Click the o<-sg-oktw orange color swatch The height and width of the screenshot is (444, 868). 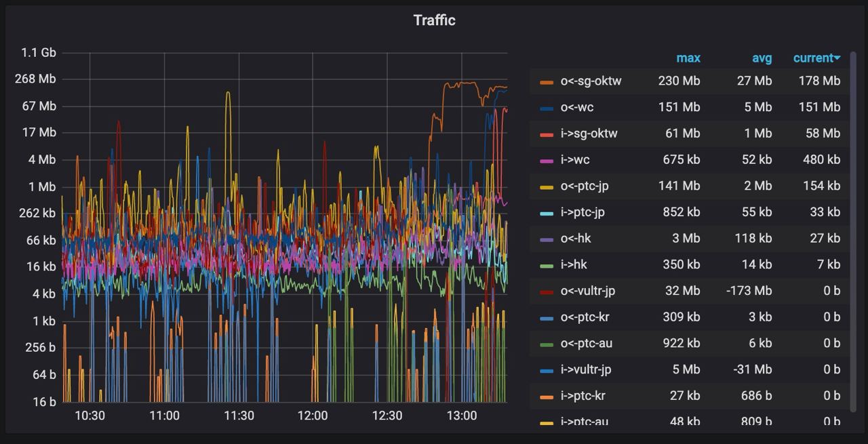click(547, 82)
